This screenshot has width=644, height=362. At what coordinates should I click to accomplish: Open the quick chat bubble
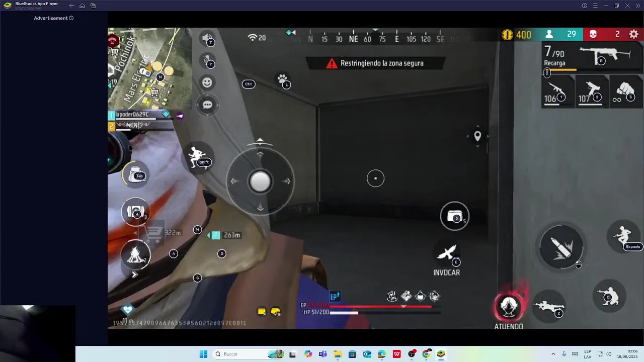(207, 105)
